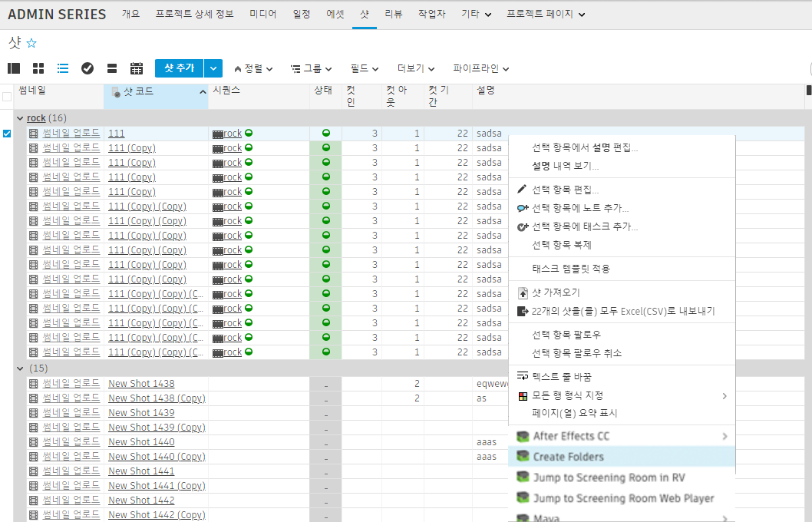The image size is (812, 522).
Task: Click the toolkit icon beside After Effects CC
Action: click(x=523, y=436)
